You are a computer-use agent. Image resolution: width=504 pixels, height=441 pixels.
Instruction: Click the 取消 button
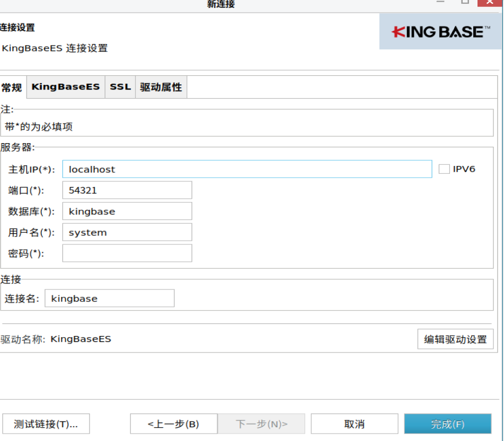[x=354, y=424]
